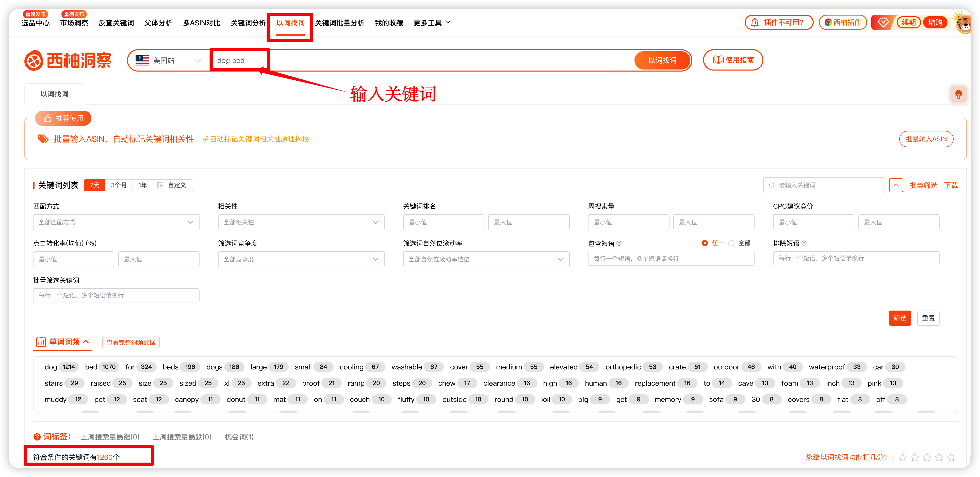Switch keyword list to 7天
This screenshot has width=980, height=477.
[x=94, y=185]
